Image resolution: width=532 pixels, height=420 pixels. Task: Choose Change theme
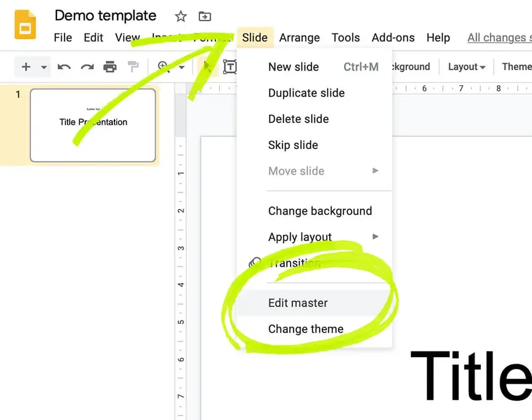click(314, 329)
